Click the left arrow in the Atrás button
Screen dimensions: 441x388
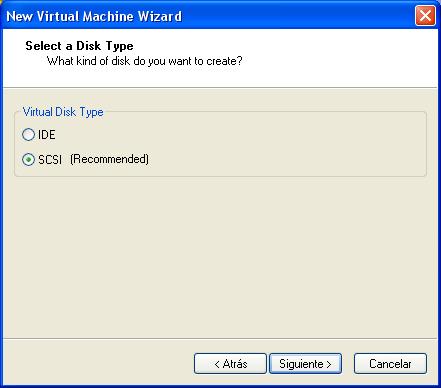[217, 364]
